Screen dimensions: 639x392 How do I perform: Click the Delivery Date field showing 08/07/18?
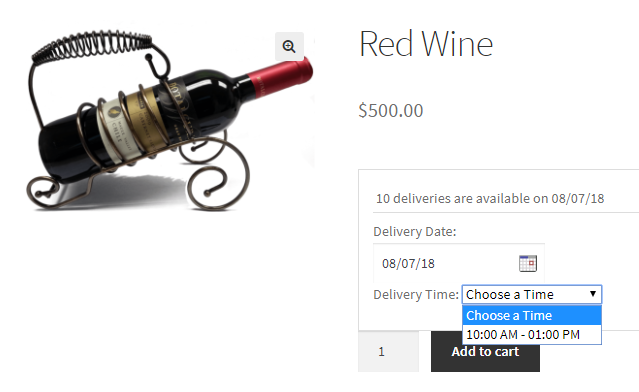(x=458, y=263)
